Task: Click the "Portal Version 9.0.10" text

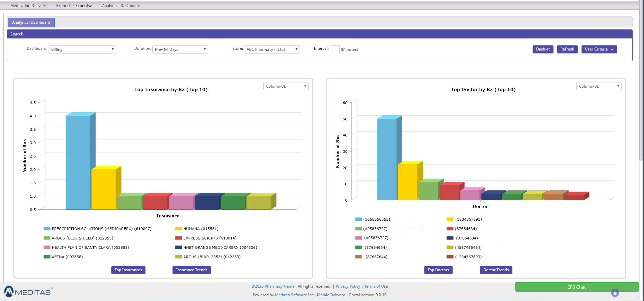Action: (x=368, y=295)
